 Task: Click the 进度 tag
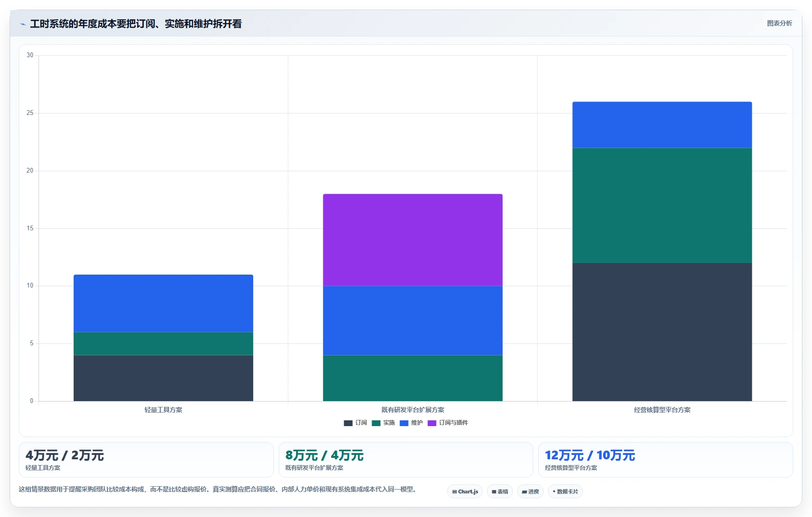click(530, 492)
